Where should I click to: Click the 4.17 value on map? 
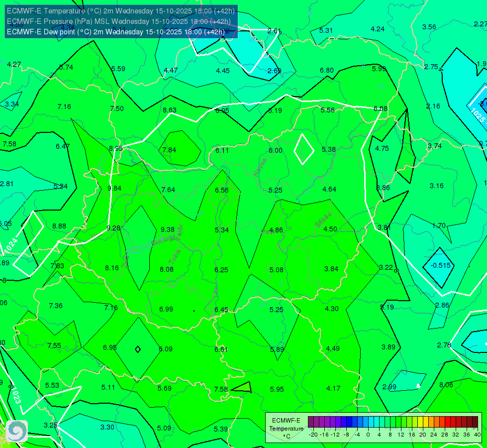tap(333, 388)
